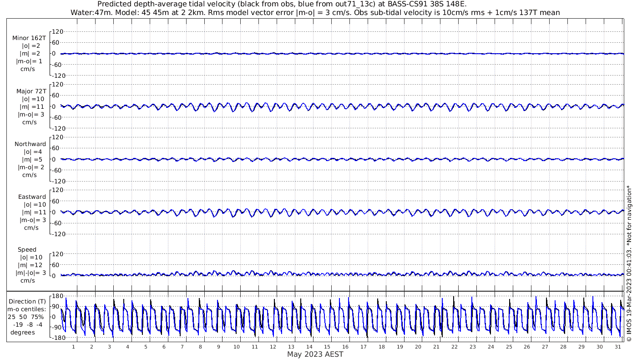Click day tick label '25' on x-axis
The image size is (637, 364).
[509, 346]
